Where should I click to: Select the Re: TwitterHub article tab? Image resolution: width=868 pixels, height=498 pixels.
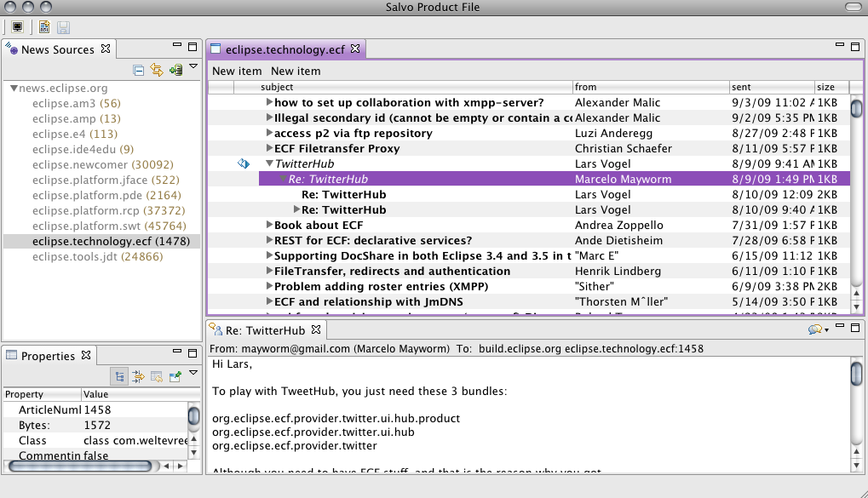pyautogui.click(x=264, y=330)
